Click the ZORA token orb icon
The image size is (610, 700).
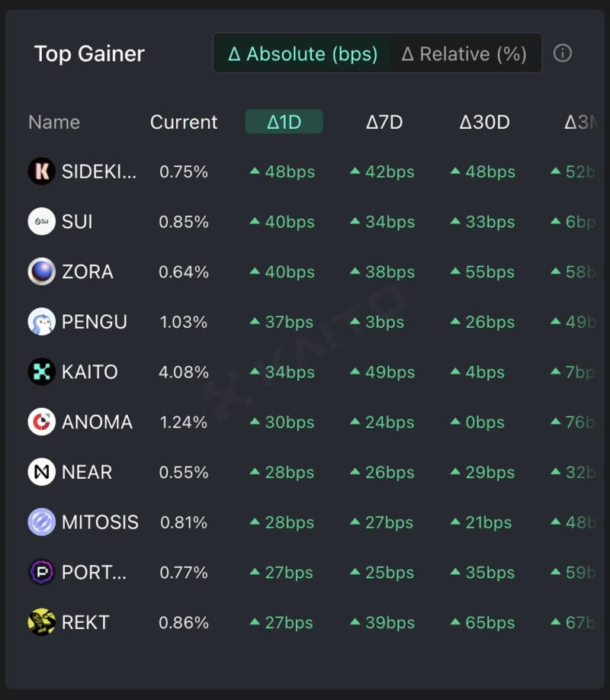42,271
